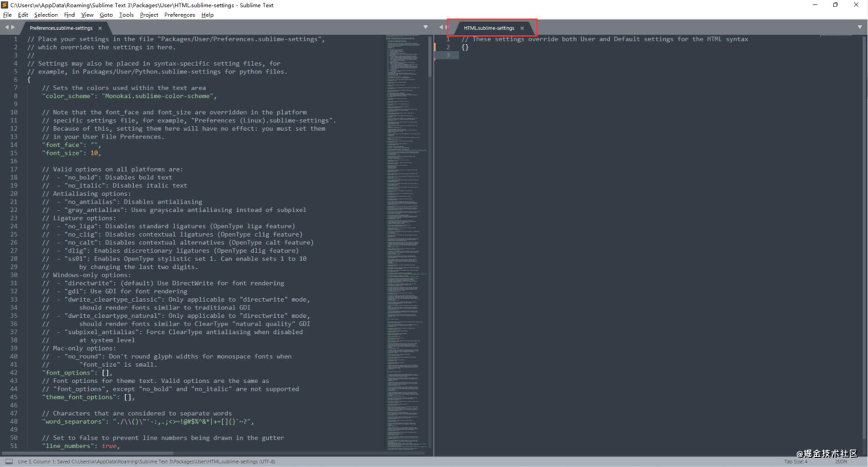
Task: Click line number 6 in left pane gutter
Action: (15, 79)
